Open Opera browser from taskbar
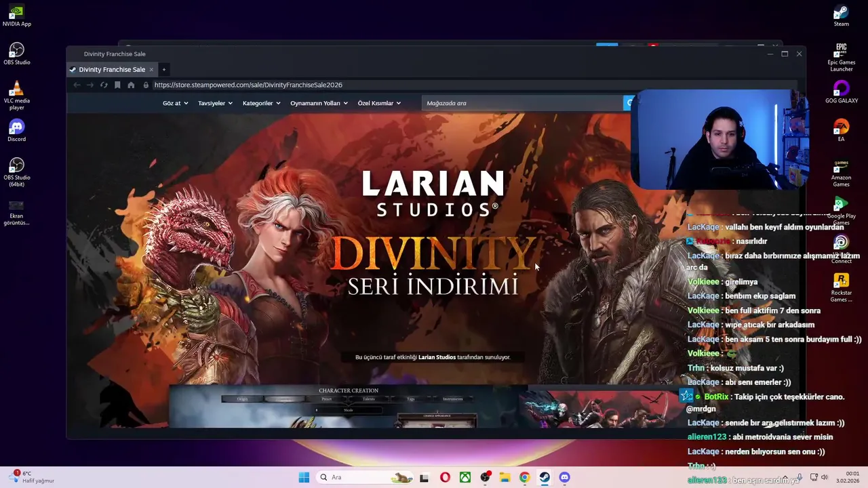868x488 pixels. [445, 477]
